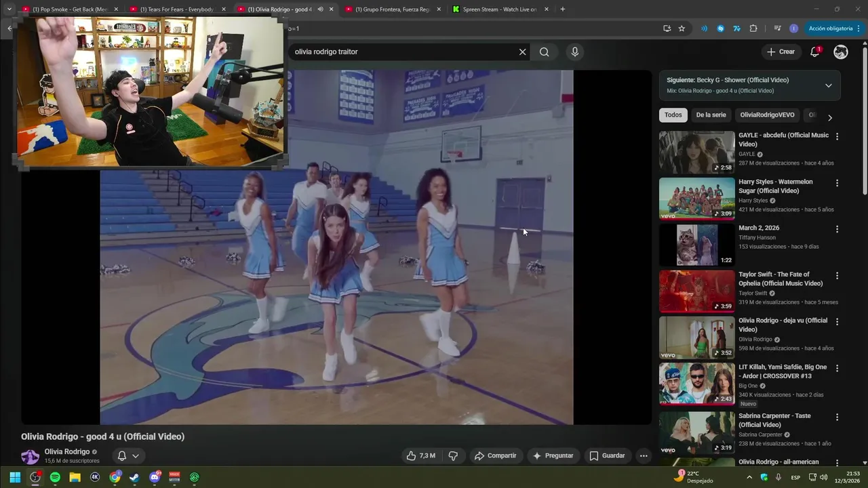Like the video with thumbs up
Screen dimensions: 868x488
pos(421,455)
